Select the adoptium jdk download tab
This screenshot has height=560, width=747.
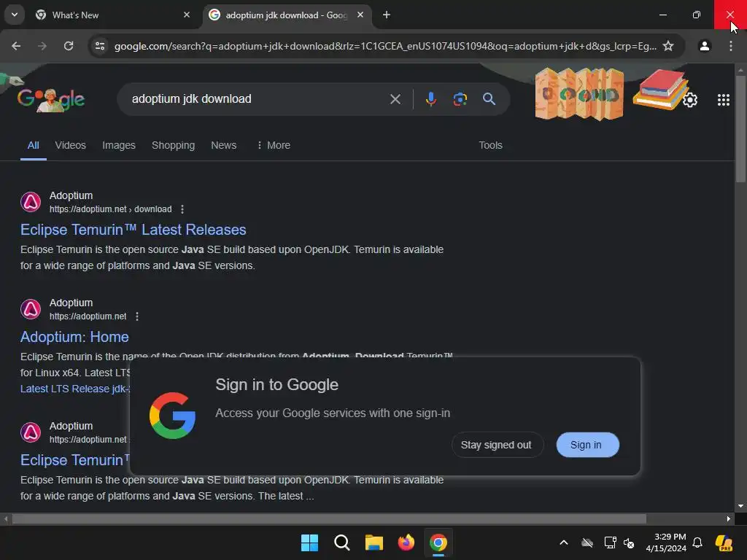[286, 15]
